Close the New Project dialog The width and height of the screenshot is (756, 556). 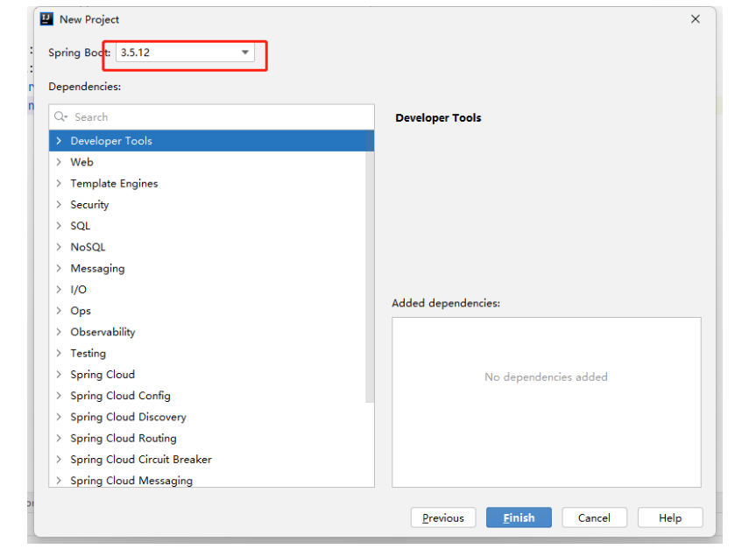(x=696, y=19)
